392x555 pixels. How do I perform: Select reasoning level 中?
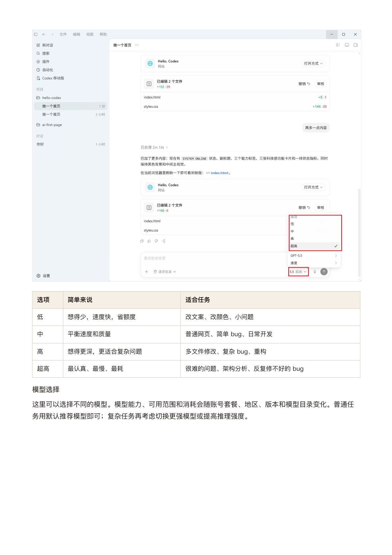point(315,231)
